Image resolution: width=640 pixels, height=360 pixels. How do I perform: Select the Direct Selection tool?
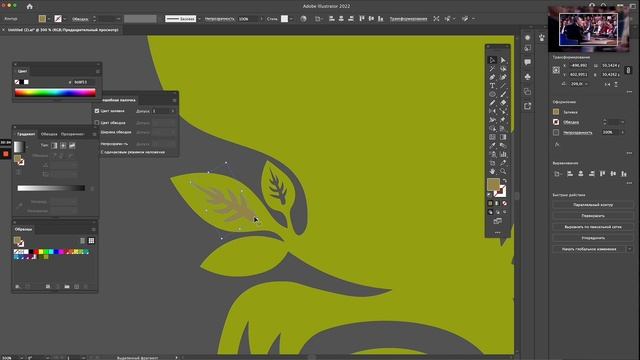503,60
